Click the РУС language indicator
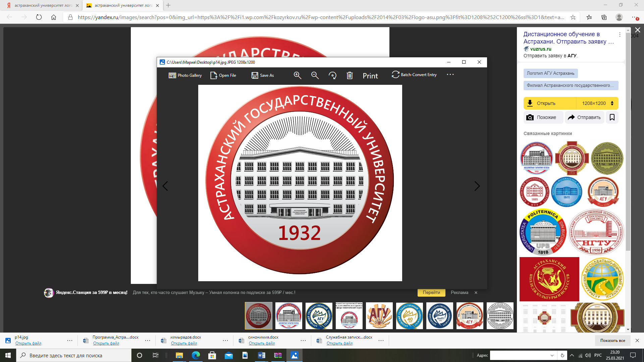 pyautogui.click(x=598, y=355)
